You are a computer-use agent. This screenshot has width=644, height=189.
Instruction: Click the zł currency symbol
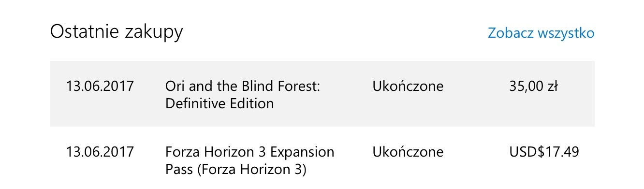click(553, 87)
